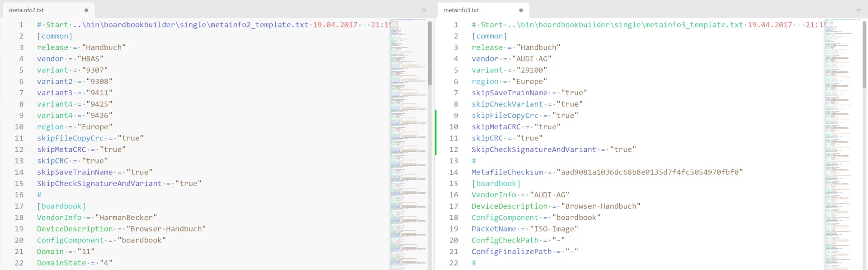Add new tab in left pane

pyautogui.click(x=424, y=10)
